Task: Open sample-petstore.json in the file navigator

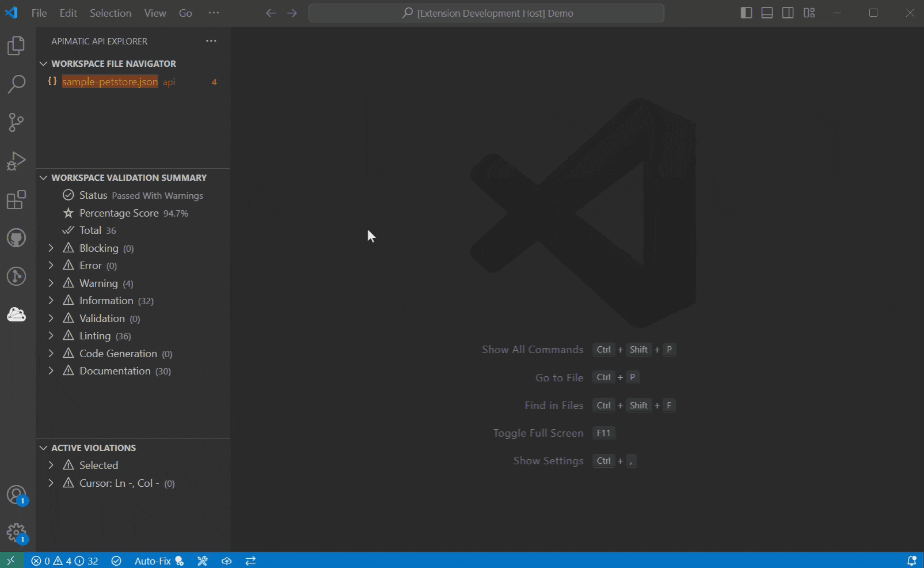Action: point(133,82)
